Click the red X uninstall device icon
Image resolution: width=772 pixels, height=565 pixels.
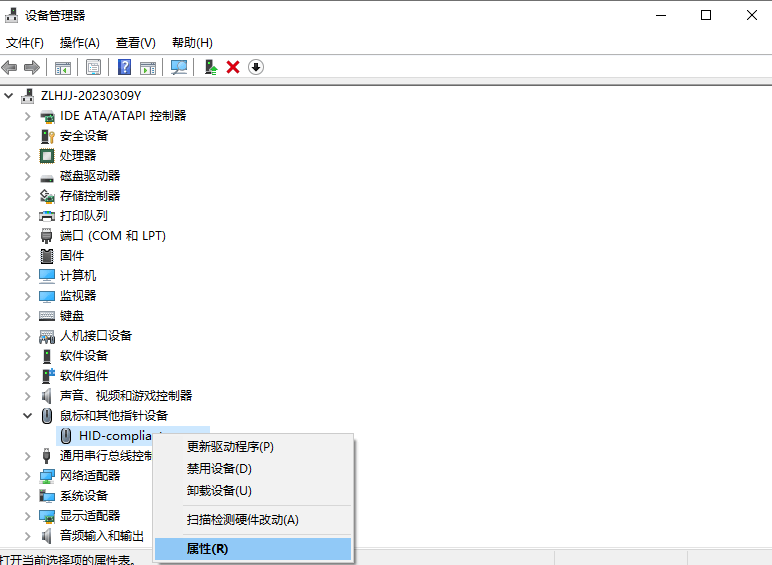[233, 67]
